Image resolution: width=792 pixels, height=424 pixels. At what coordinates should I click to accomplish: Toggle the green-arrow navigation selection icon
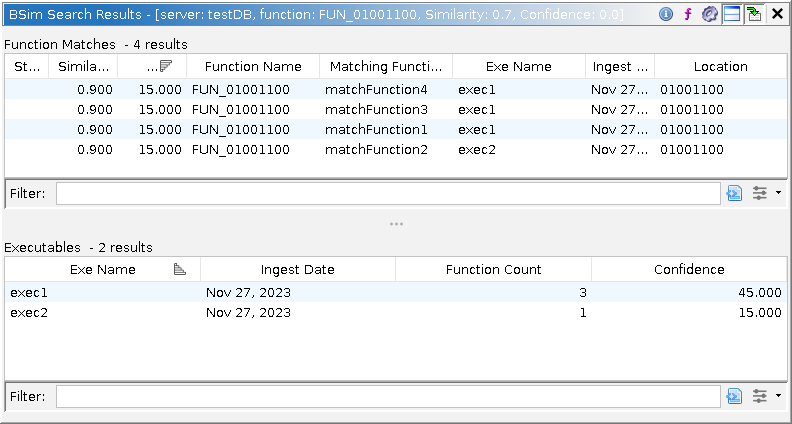(754, 14)
